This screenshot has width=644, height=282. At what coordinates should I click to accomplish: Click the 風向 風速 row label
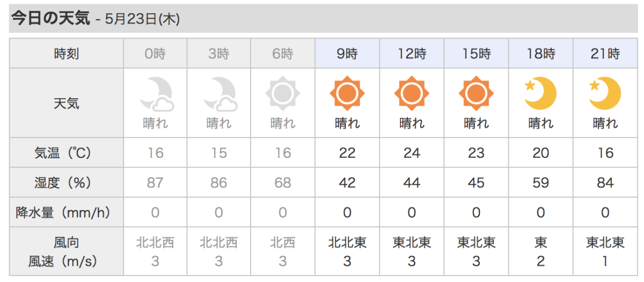pyautogui.click(x=67, y=252)
